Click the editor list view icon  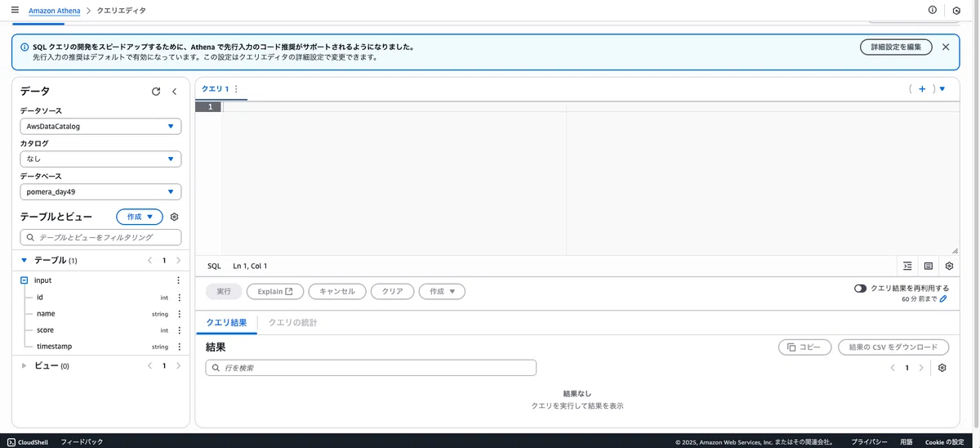(929, 267)
